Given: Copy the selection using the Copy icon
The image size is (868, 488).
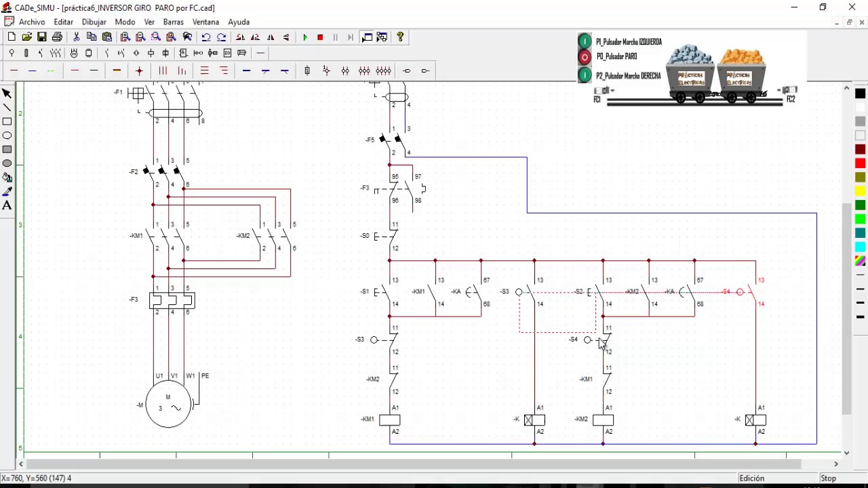Looking at the screenshot, I should pos(92,37).
